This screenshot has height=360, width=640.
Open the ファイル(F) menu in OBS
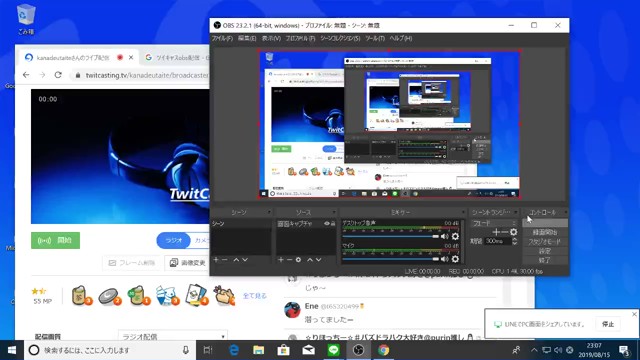pyautogui.click(x=222, y=38)
